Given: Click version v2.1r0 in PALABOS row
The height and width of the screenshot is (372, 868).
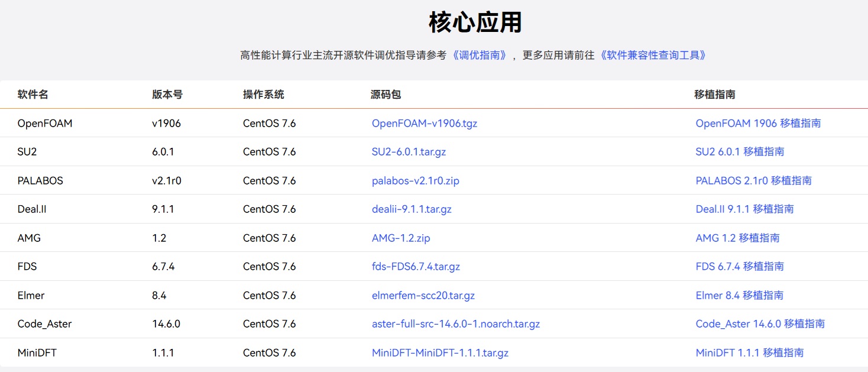Looking at the screenshot, I should [167, 180].
